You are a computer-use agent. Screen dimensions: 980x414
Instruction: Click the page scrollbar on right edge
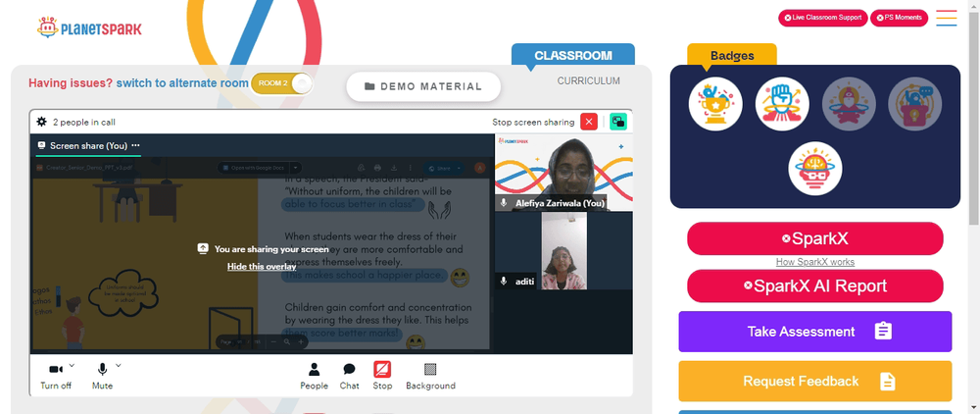click(x=974, y=117)
